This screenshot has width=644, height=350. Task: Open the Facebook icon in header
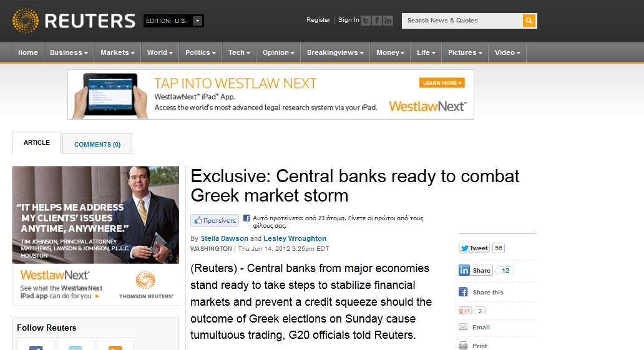click(377, 21)
